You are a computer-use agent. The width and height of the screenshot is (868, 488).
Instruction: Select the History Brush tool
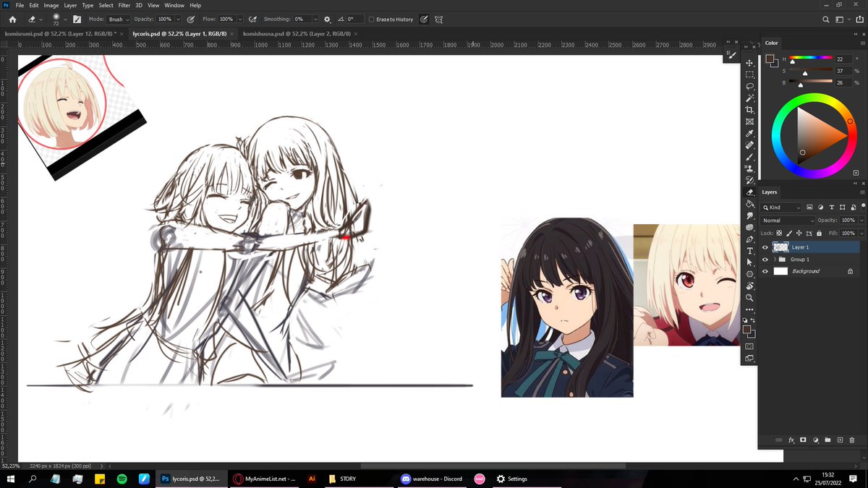[749, 180]
